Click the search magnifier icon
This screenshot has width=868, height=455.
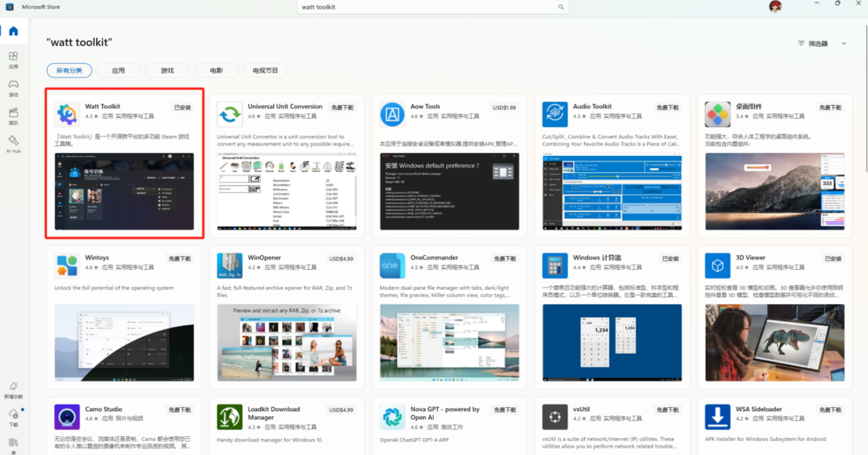point(561,7)
